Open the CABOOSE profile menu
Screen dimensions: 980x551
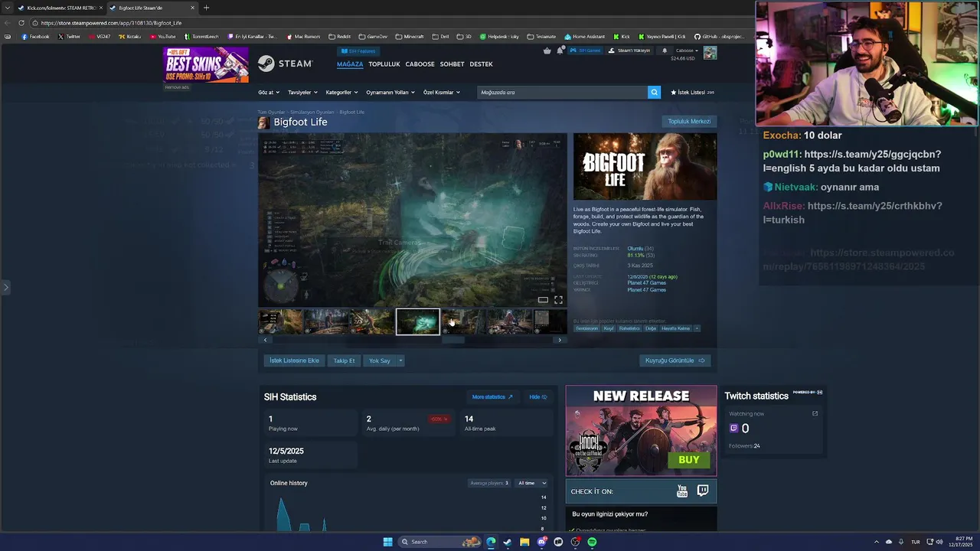pos(420,64)
